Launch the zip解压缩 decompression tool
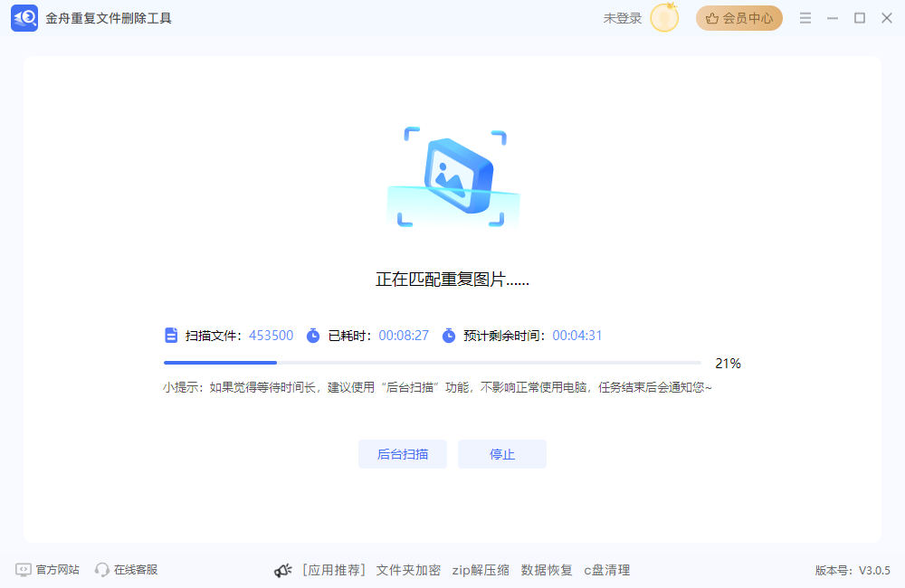The width and height of the screenshot is (905, 588). point(480,570)
